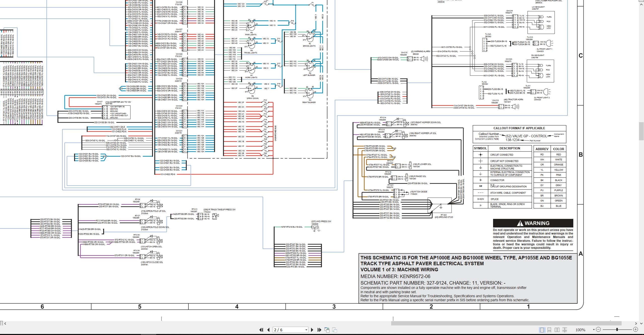Enable continuous page scrolling view
Image resolution: width=644 pixels, height=335 pixels.
click(x=549, y=330)
